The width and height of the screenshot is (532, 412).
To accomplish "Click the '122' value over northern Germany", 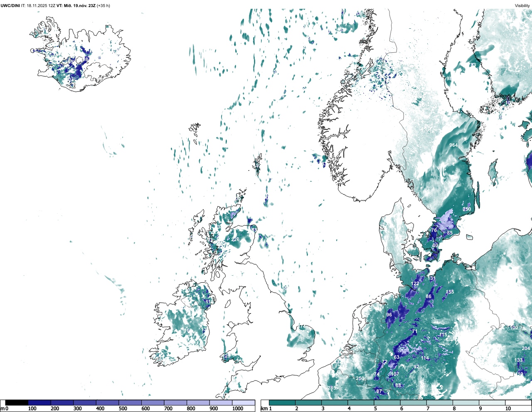I will (x=415, y=284).
